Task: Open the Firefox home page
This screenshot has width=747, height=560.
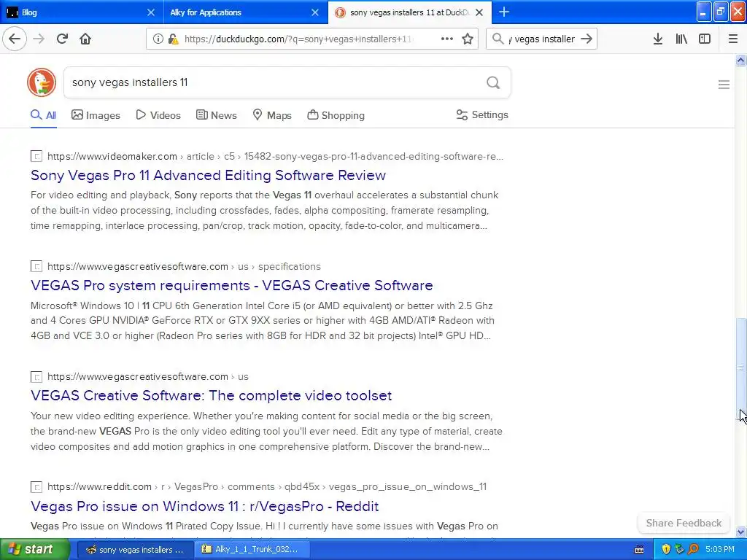Action: [x=85, y=39]
